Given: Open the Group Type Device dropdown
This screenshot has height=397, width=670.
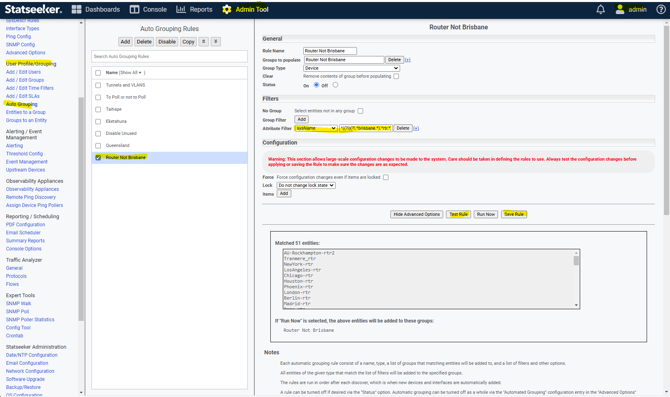Looking at the screenshot, I should click(x=351, y=68).
